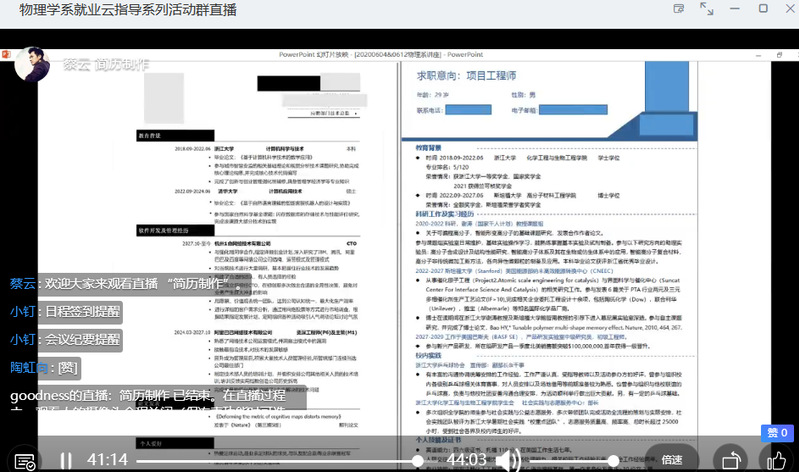Pause the live replay video
This screenshot has width=799, height=472.
tap(66, 460)
